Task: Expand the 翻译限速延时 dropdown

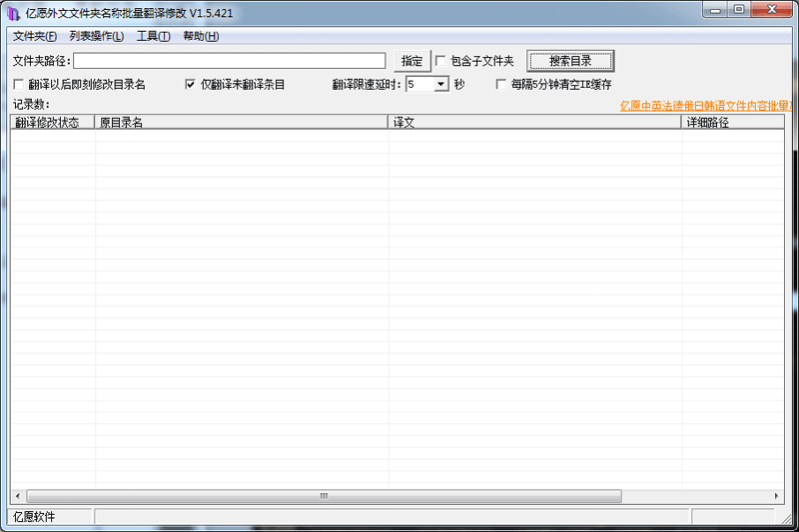Action: (x=440, y=85)
